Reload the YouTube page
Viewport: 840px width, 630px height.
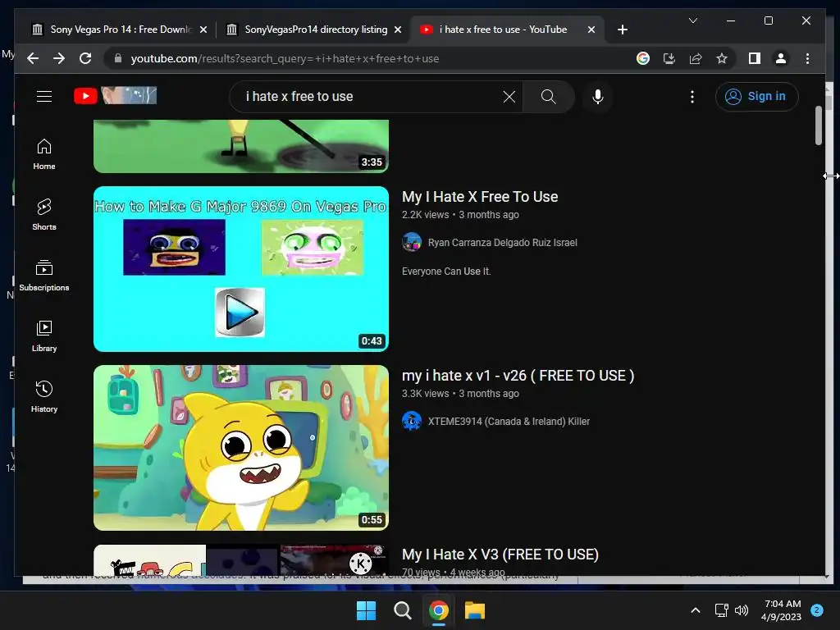tap(85, 58)
